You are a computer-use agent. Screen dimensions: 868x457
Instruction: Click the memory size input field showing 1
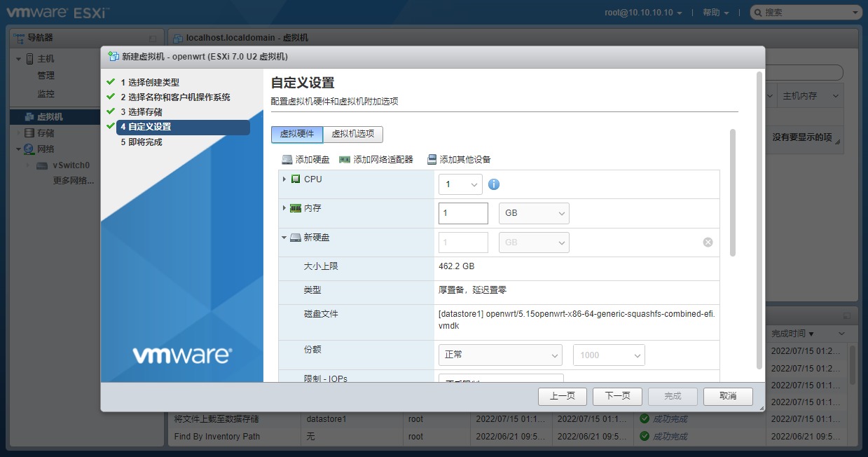click(462, 212)
